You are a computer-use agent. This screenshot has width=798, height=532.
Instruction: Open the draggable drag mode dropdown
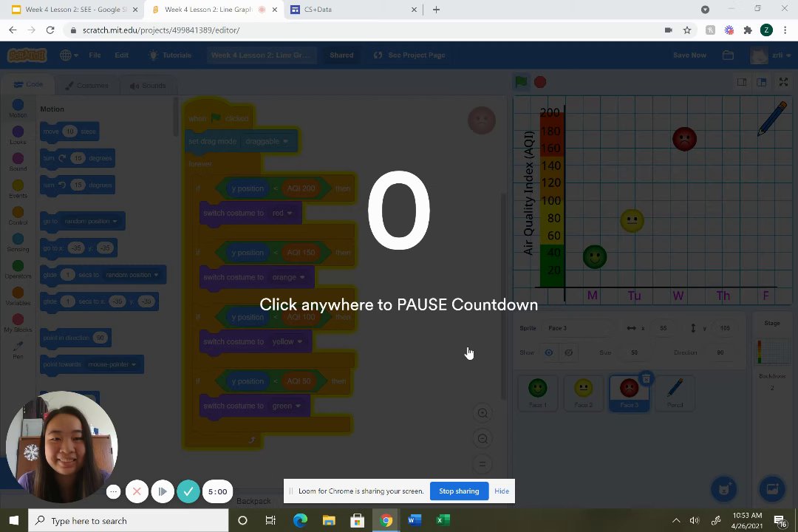coord(267,141)
